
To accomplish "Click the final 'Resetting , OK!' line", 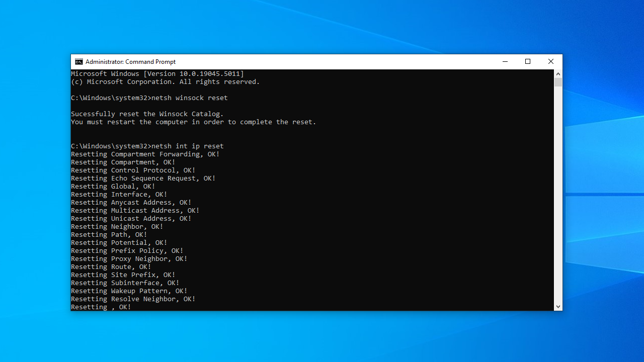I will [101, 307].
